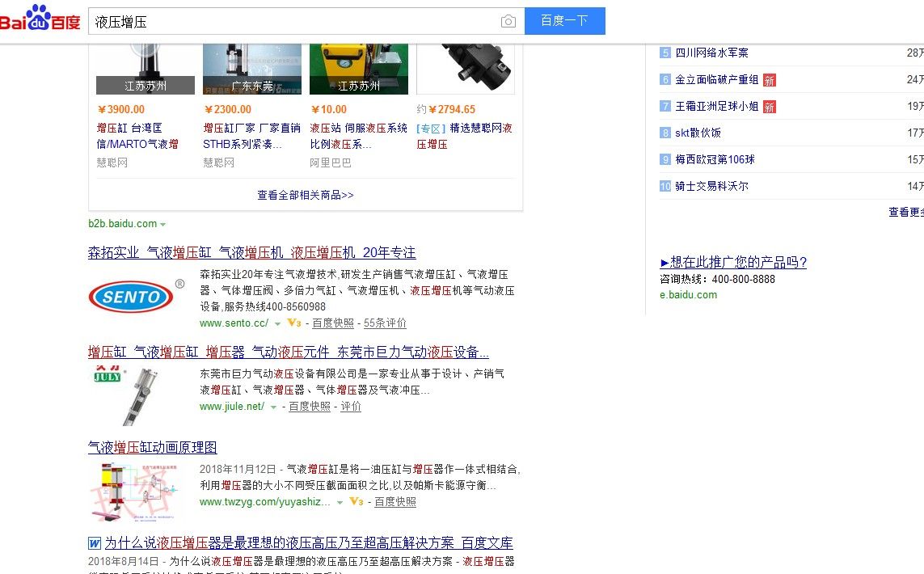Expand the www.jiule.net dropdown arrow
This screenshot has width=924, height=574.
(273, 407)
